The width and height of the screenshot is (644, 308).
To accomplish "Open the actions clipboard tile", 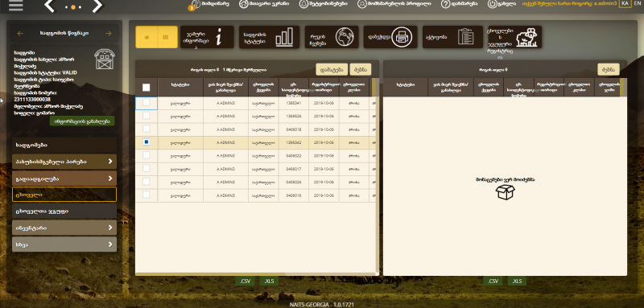I will pos(452,37).
